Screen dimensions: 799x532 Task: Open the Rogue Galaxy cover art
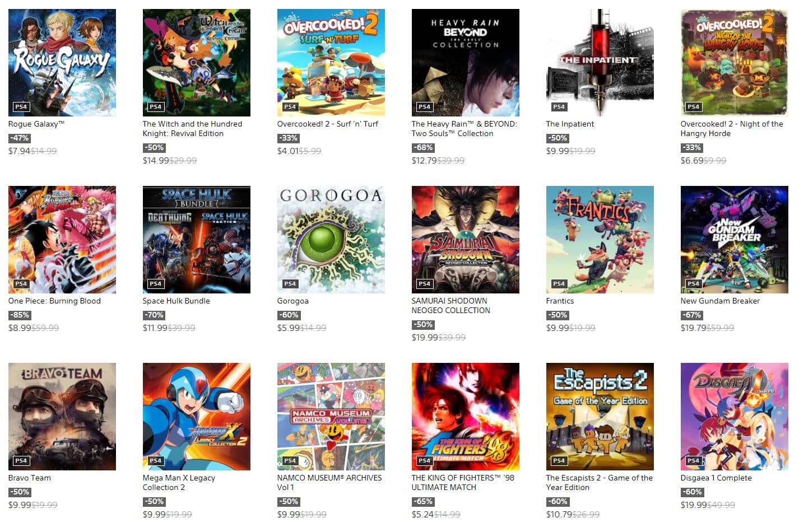point(62,63)
